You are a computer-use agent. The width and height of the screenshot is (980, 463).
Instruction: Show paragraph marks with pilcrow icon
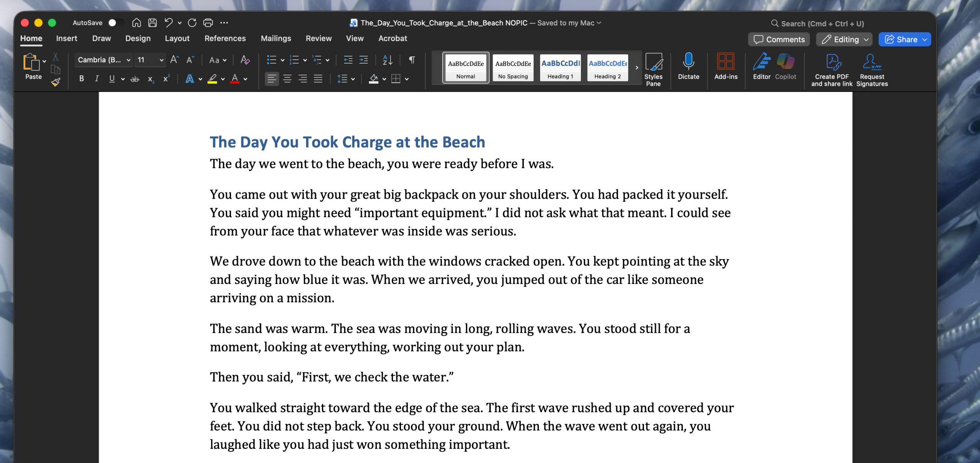coord(412,60)
